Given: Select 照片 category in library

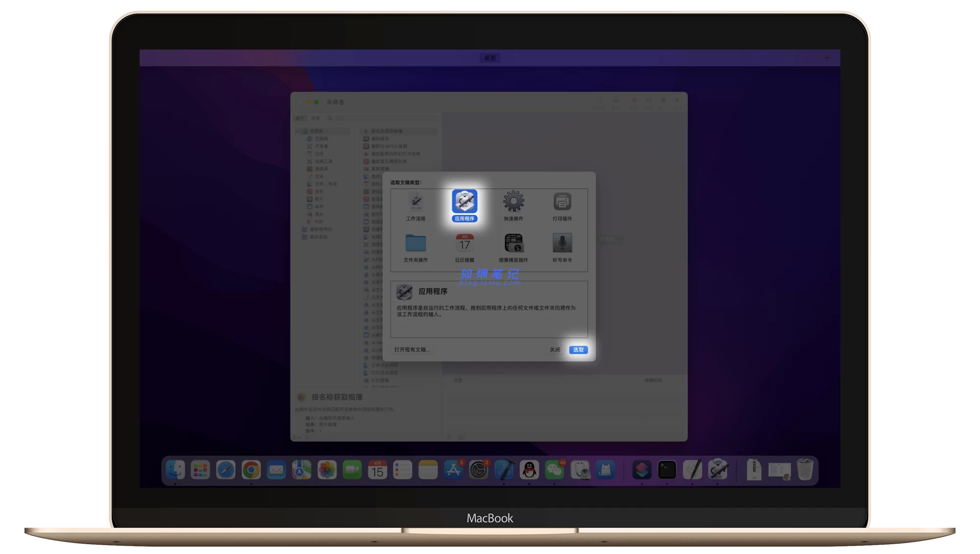Looking at the screenshot, I should point(315,214).
